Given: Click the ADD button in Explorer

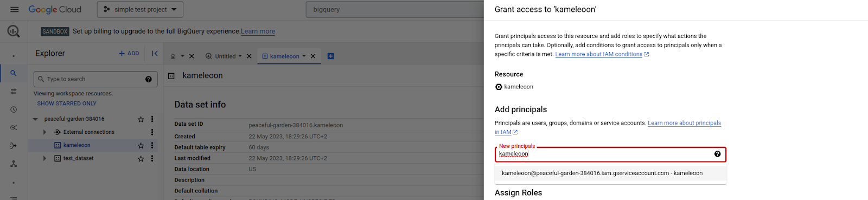Looking at the screenshot, I should 129,53.
